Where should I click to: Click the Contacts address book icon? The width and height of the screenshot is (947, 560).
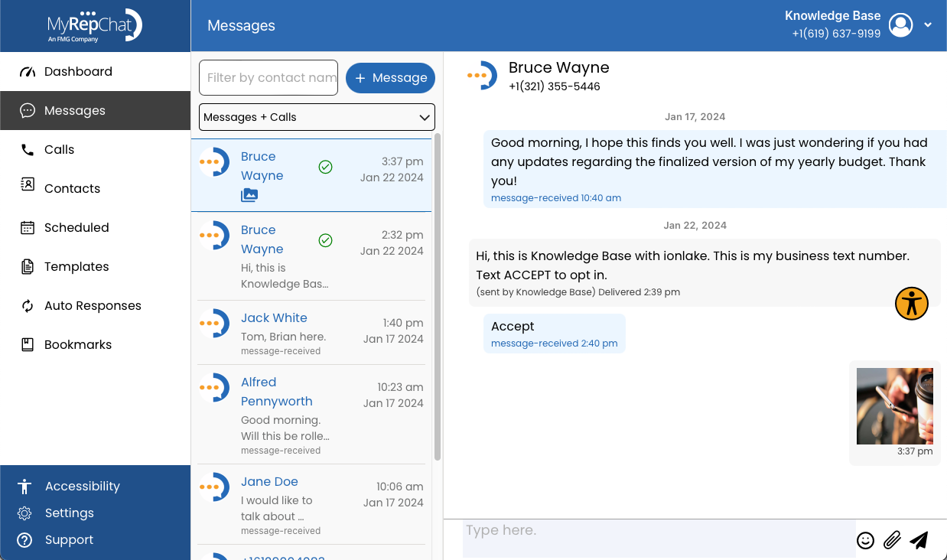pos(28,184)
